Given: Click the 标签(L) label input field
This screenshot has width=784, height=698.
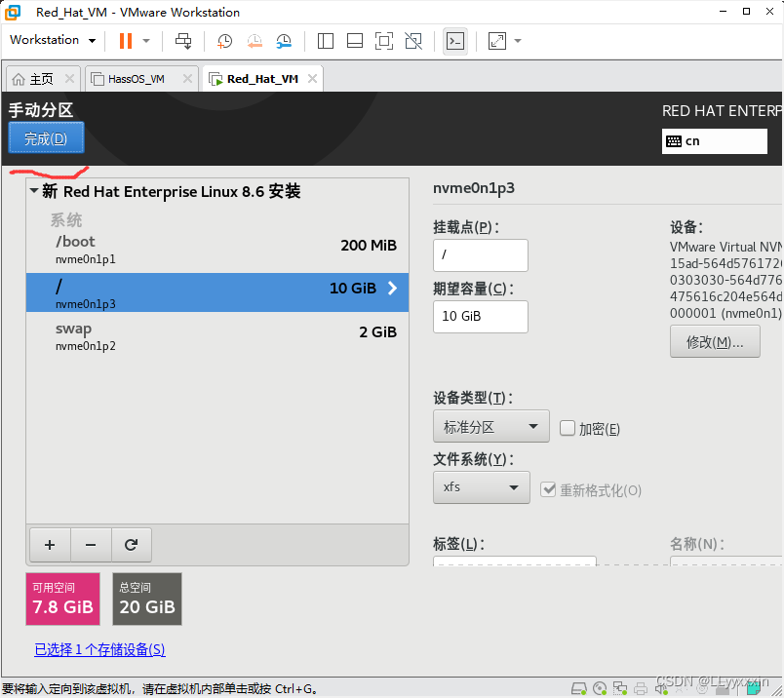Looking at the screenshot, I should point(515,561).
